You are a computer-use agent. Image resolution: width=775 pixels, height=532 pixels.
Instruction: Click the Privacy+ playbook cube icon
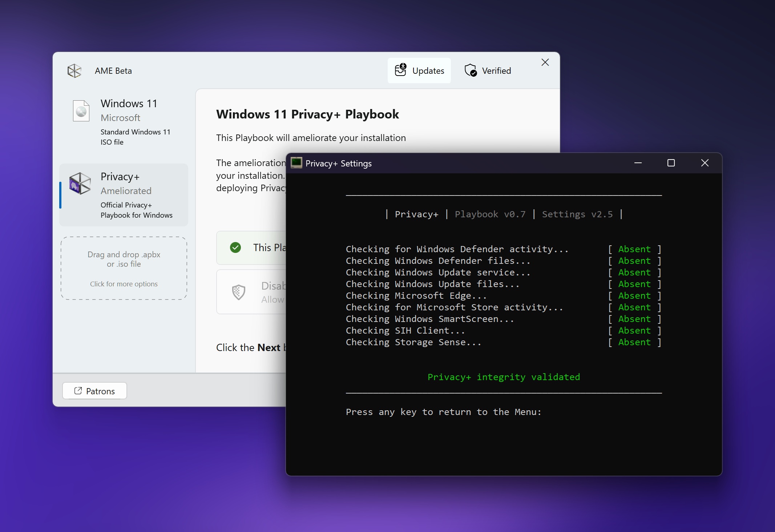coord(80,183)
